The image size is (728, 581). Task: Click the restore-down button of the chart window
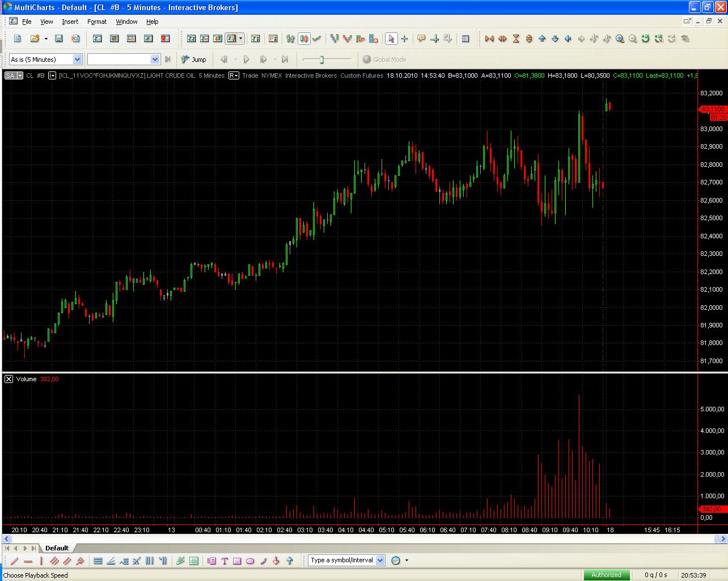tap(709, 22)
